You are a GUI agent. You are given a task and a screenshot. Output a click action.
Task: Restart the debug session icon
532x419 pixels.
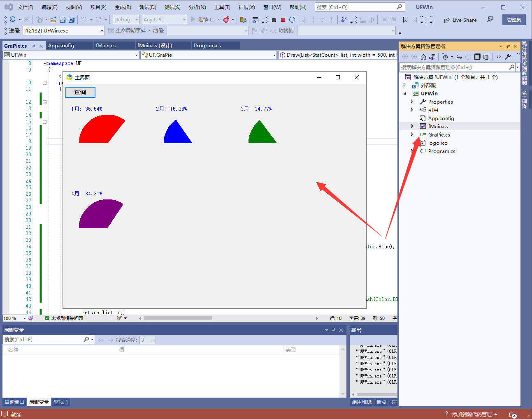pos(292,20)
